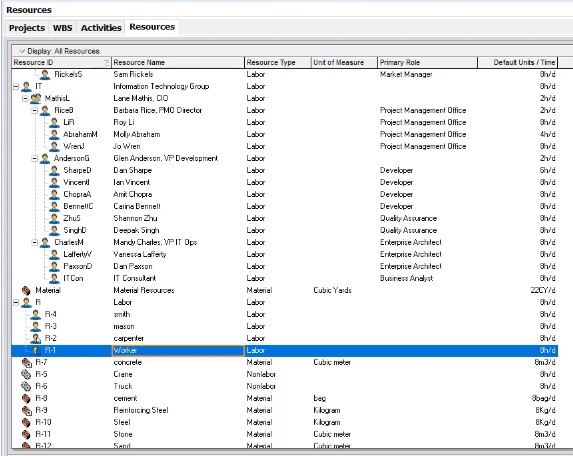
Task: Click the Material resource icon
Action: (x=26, y=290)
